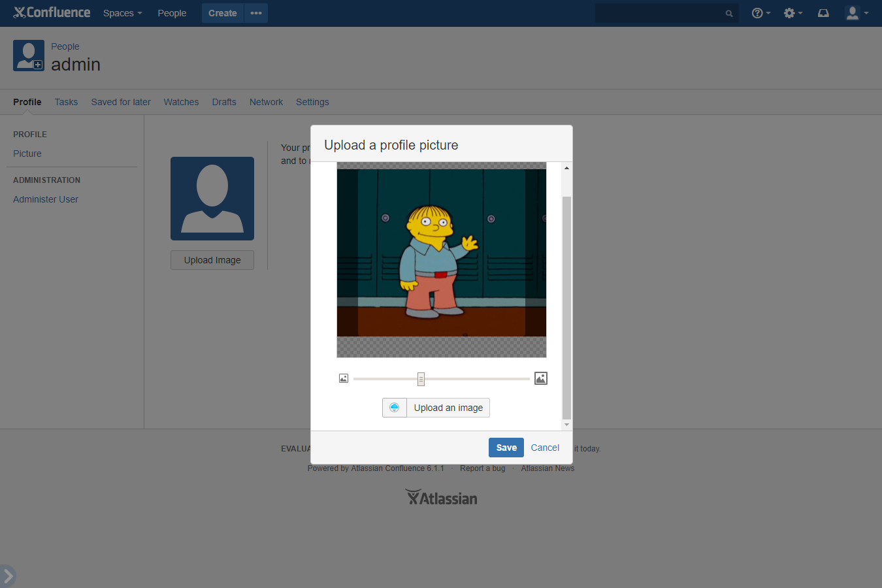Click the Upload an image button

pyautogui.click(x=448, y=408)
